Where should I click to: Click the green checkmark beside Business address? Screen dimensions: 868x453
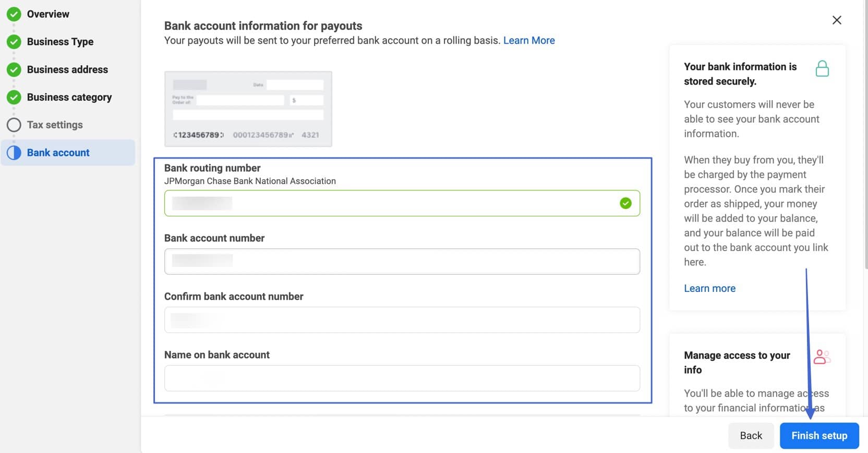pos(14,69)
